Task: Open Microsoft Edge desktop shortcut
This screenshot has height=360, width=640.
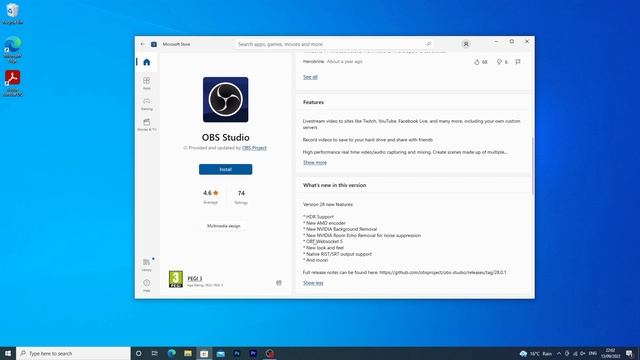Action: point(13,49)
